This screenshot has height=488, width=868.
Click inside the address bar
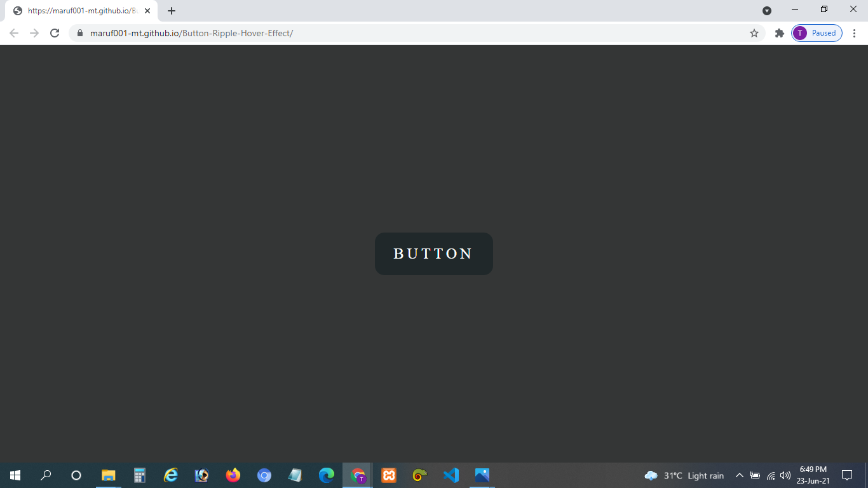tap(381, 33)
